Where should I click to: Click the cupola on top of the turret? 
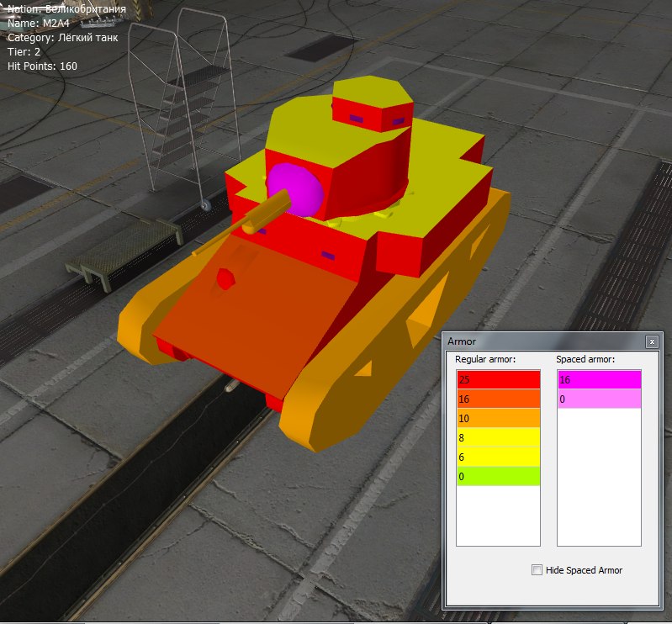372,103
